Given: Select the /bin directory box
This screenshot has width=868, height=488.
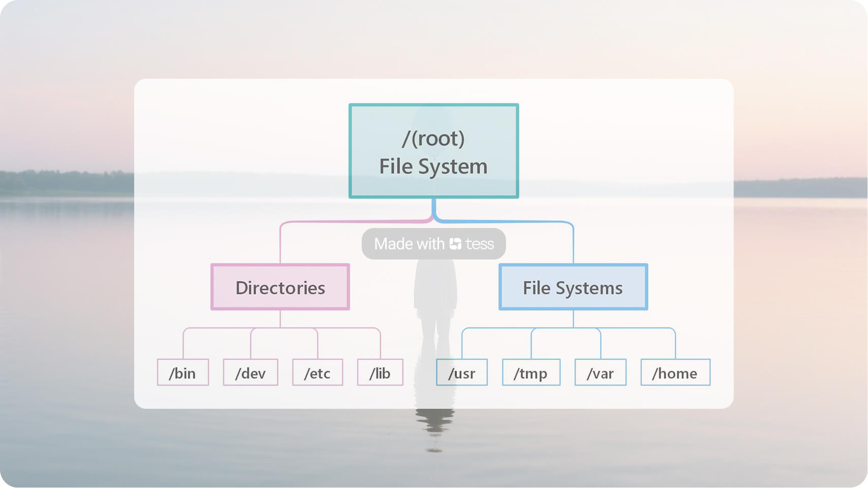Looking at the screenshot, I should pyautogui.click(x=182, y=373).
